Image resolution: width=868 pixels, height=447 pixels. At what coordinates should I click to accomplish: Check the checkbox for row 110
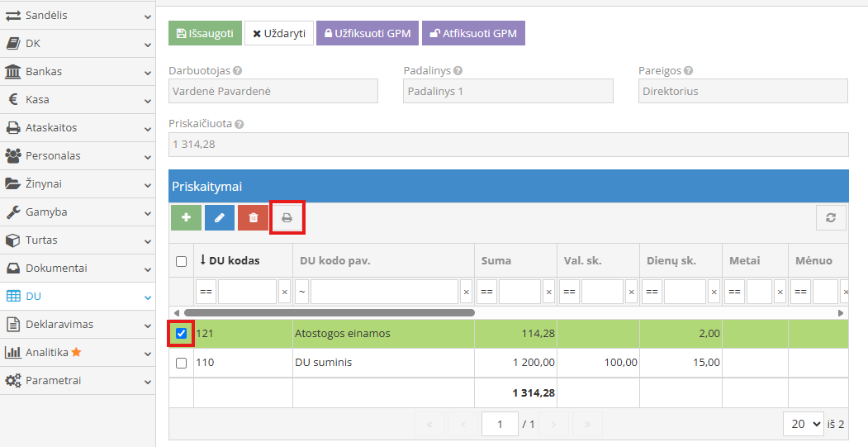click(x=181, y=363)
